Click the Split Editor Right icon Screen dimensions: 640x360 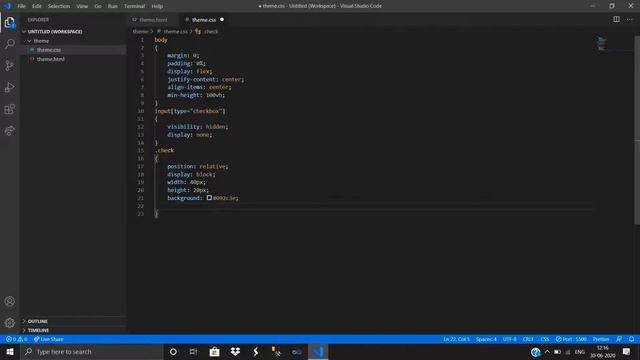[616, 19]
